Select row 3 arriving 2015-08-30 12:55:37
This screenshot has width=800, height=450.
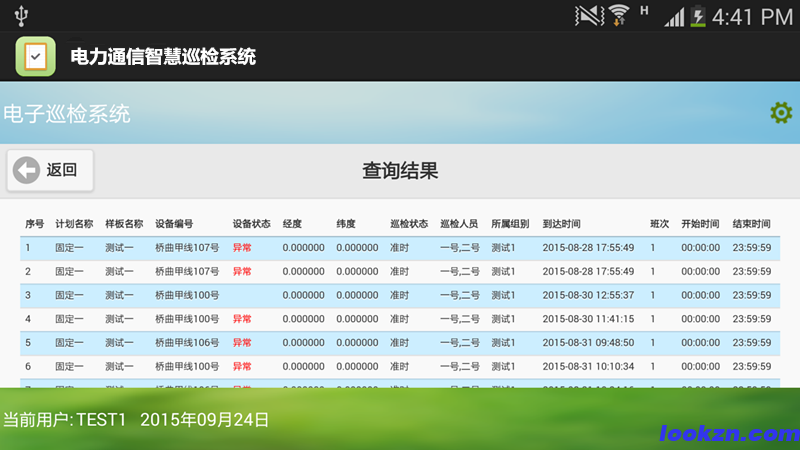coord(400,295)
